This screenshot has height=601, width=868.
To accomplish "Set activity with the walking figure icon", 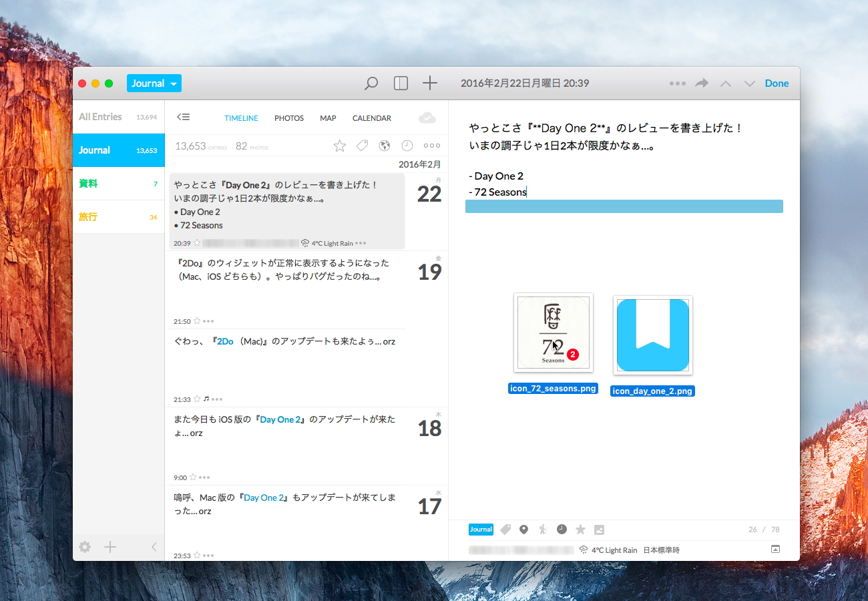I will (x=543, y=530).
